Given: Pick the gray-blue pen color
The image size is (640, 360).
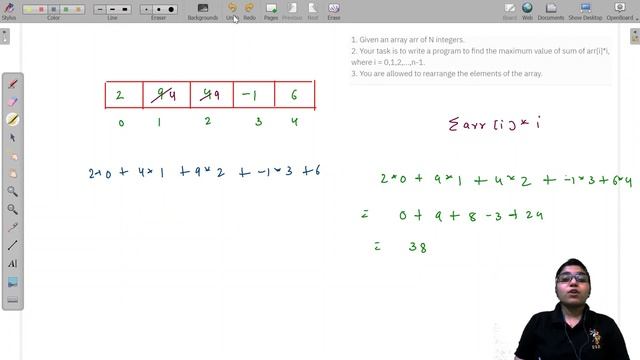Looking at the screenshot, I should [53, 9].
